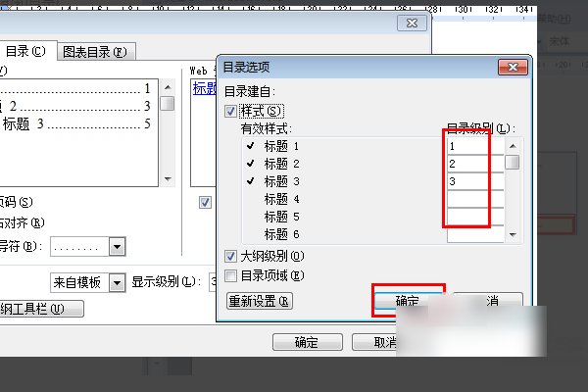Click the 标题 3 line in print preview
The image size is (588, 392).
tap(76, 123)
